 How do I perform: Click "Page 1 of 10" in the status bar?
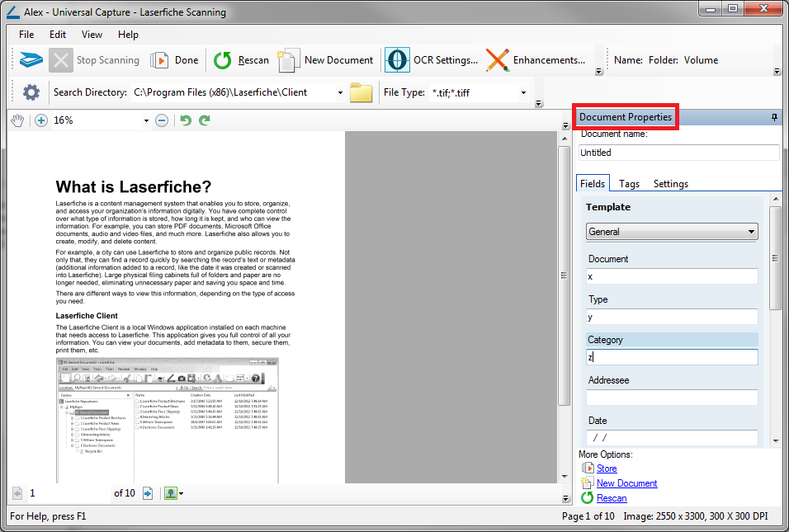588,516
